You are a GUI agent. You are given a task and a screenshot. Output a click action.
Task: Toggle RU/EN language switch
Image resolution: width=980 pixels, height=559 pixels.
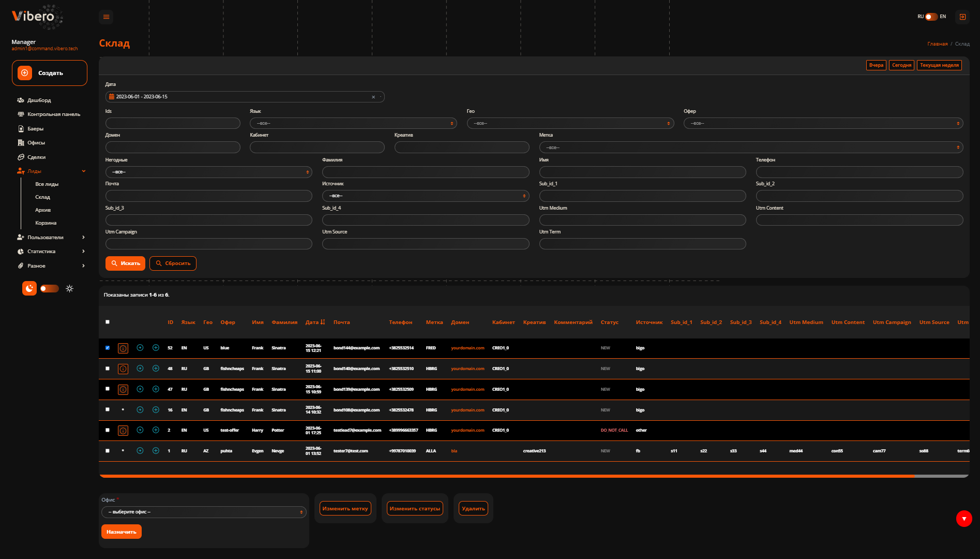tap(931, 17)
